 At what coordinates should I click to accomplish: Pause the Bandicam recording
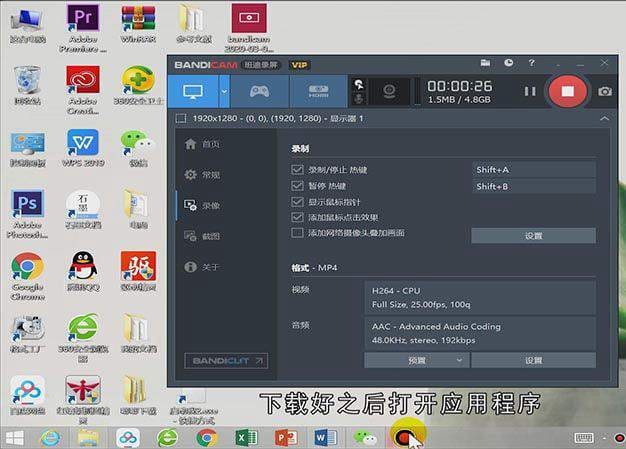pyautogui.click(x=530, y=91)
